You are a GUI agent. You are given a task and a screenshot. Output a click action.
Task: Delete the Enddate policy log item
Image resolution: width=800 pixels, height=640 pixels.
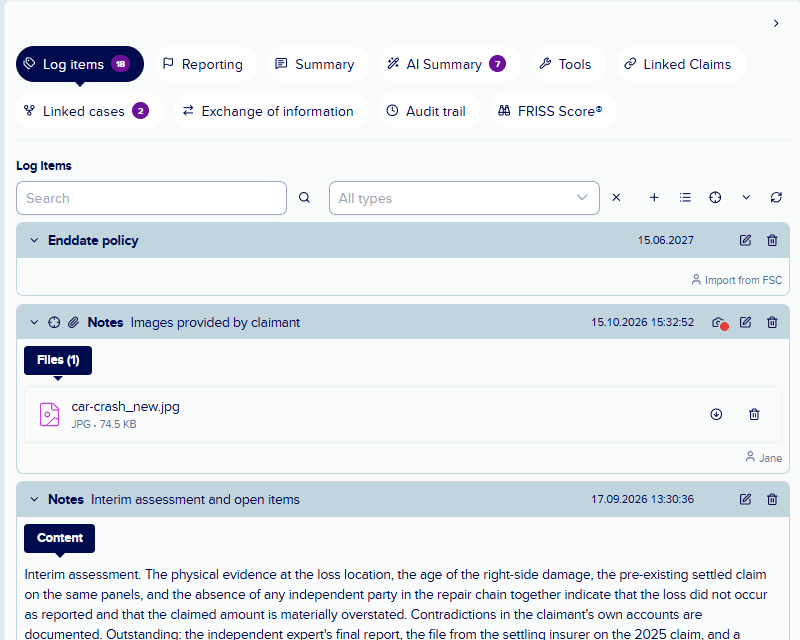coord(772,240)
